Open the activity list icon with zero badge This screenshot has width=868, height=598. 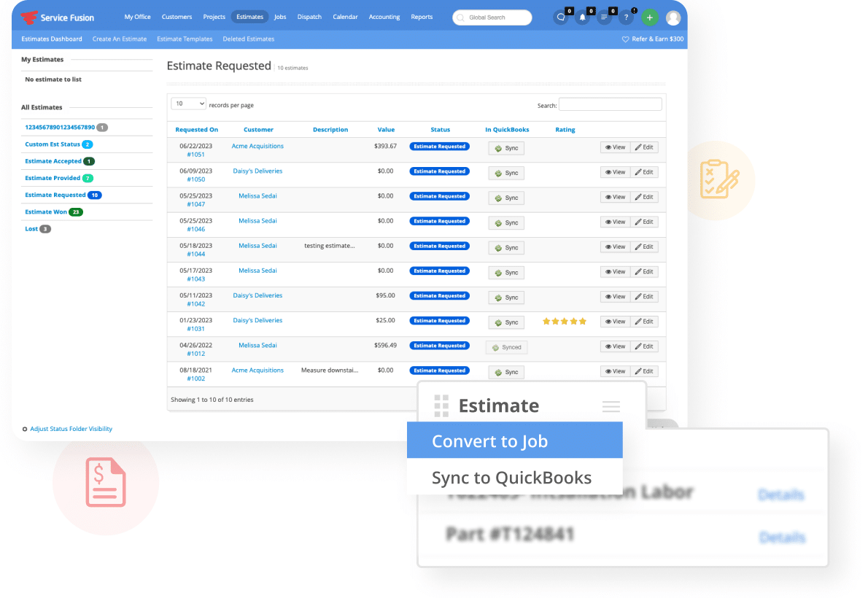point(605,17)
